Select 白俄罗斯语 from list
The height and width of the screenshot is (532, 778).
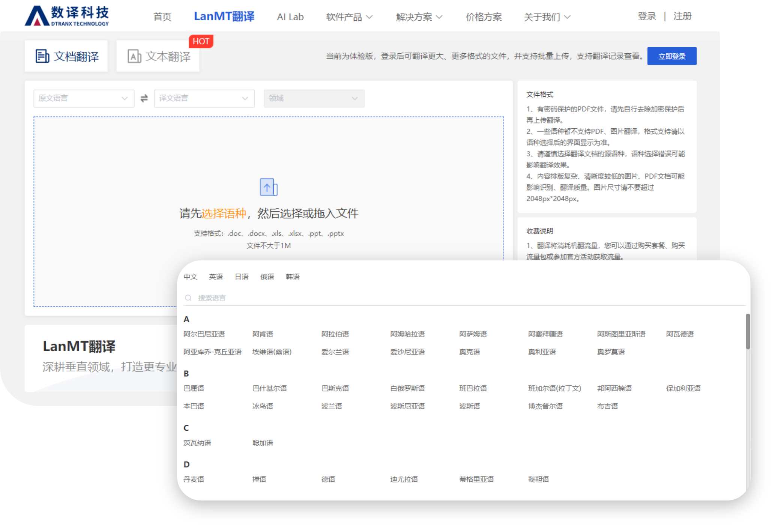click(407, 388)
